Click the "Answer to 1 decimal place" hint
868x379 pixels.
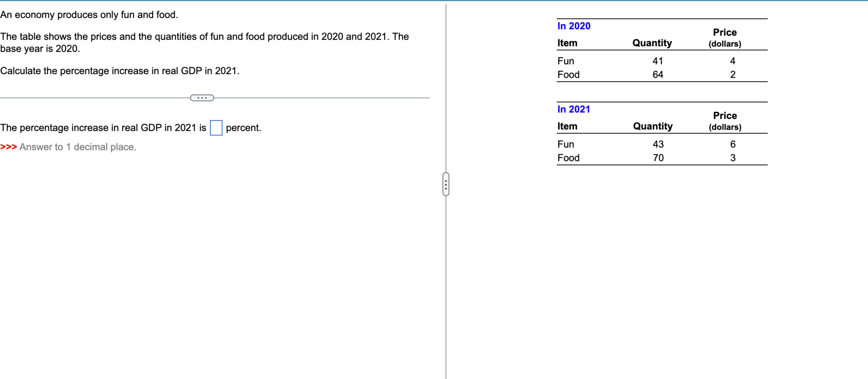(x=78, y=147)
